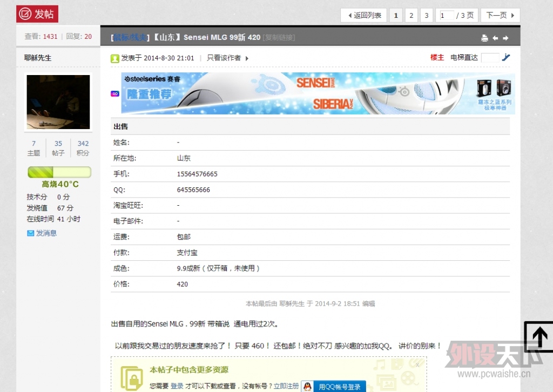This screenshot has height=392, width=553.
Task: Open the SteelSeries Sensei banner ad
Action: tap(318, 93)
